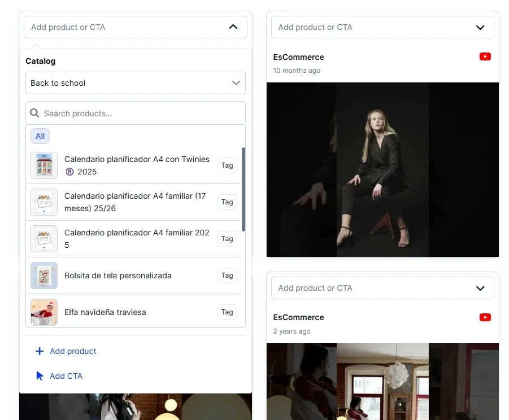Click EsCommerce name on 10 months ago post
The width and height of the screenshot is (509, 420).
click(298, 57)
